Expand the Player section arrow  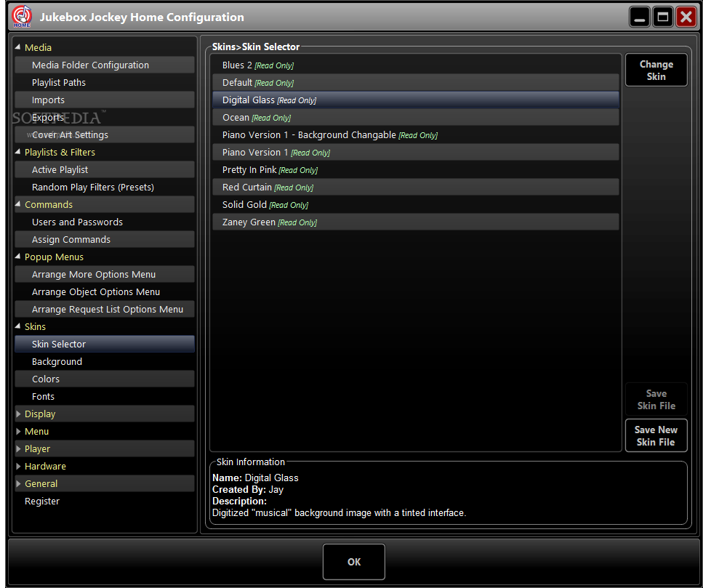(18, 448)
